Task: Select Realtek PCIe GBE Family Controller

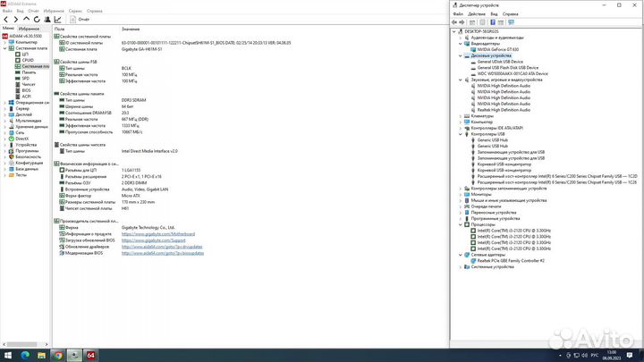Action: point(511,261)
